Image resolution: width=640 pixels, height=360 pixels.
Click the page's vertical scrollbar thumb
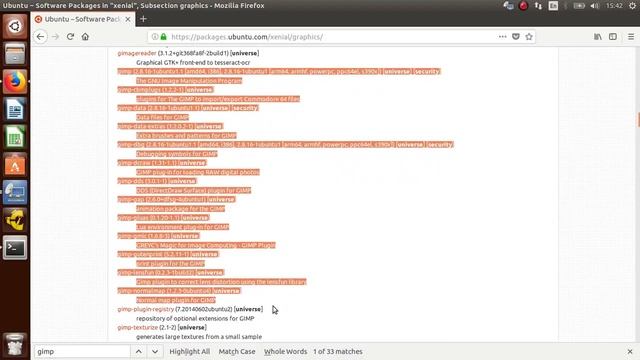[638, 120]
